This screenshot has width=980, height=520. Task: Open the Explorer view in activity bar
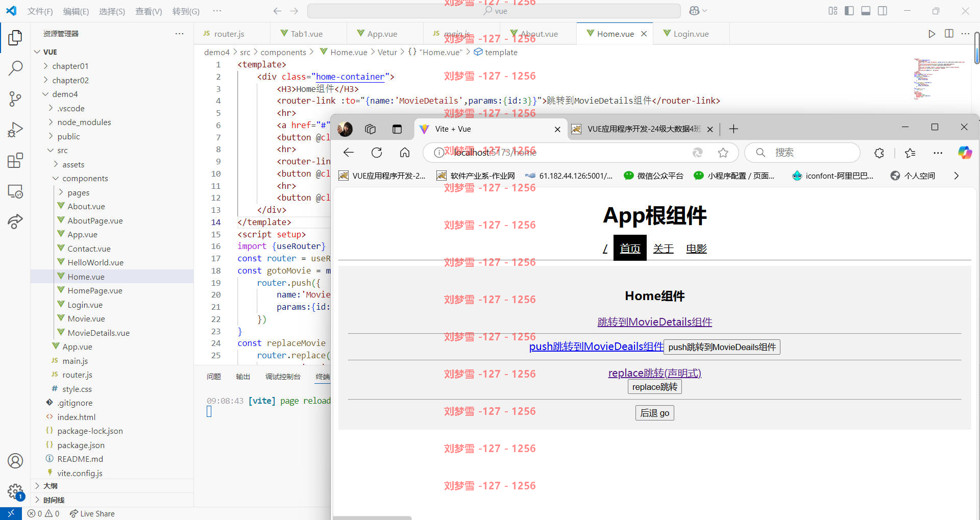tap(15, 37)
